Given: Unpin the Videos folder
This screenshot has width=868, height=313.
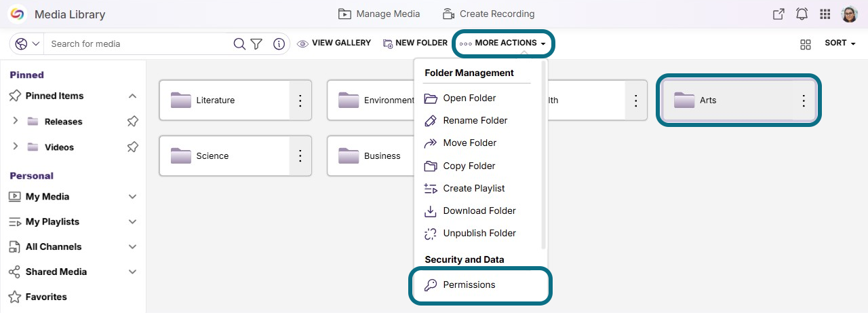Looking at the screenshot, I should tap(133, 146).
